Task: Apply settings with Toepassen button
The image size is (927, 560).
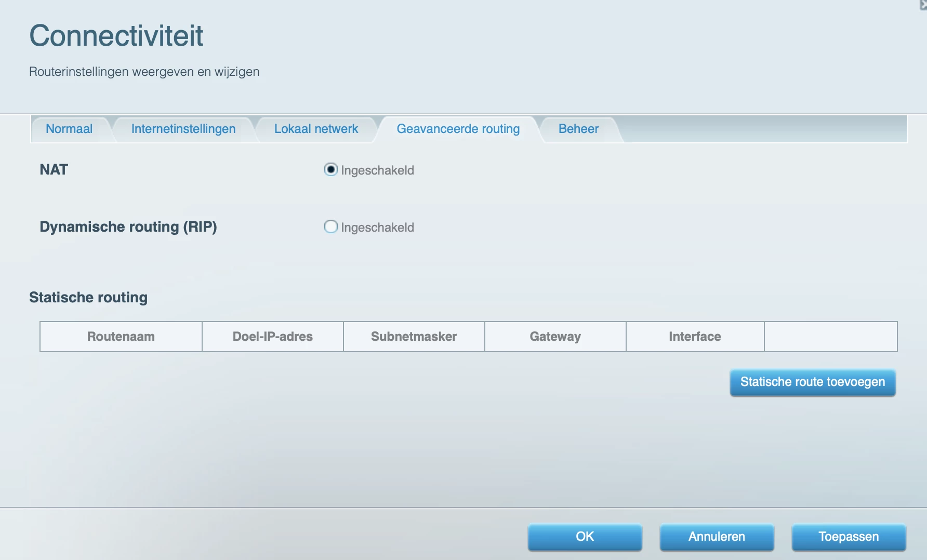Action: [849, 537]
